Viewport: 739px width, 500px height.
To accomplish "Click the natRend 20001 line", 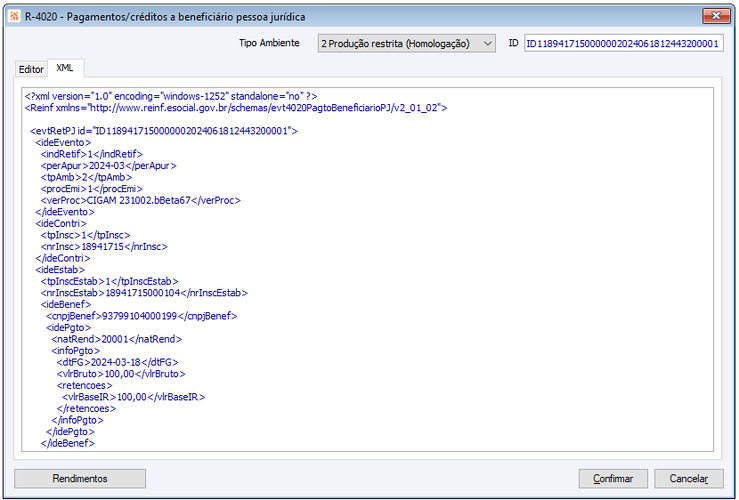I will click(116, 339).
